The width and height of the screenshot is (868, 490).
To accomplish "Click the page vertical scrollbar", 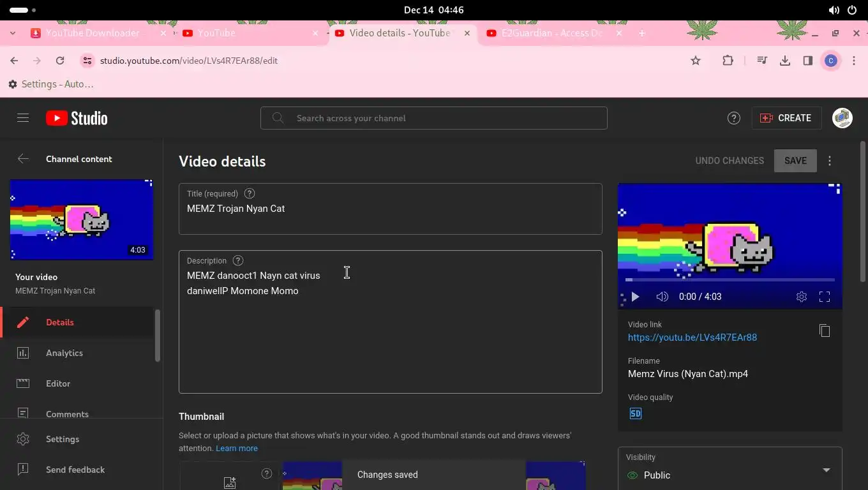I will [864, 211].
